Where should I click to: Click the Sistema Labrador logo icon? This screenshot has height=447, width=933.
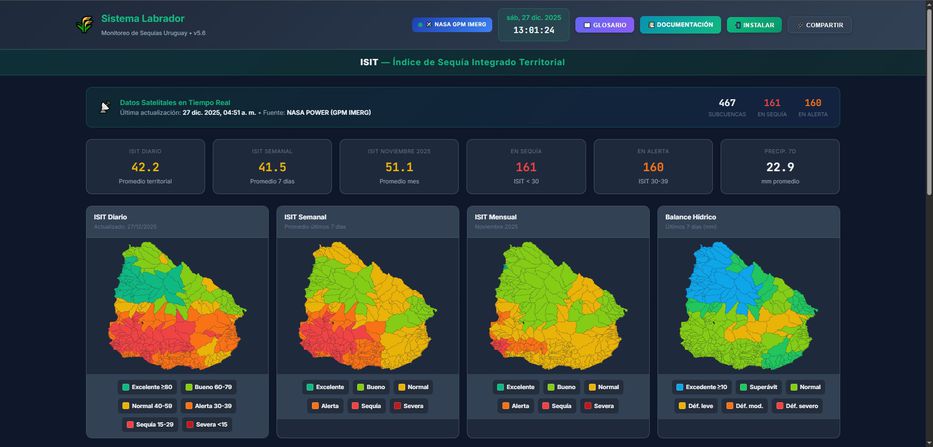(85, 25)
